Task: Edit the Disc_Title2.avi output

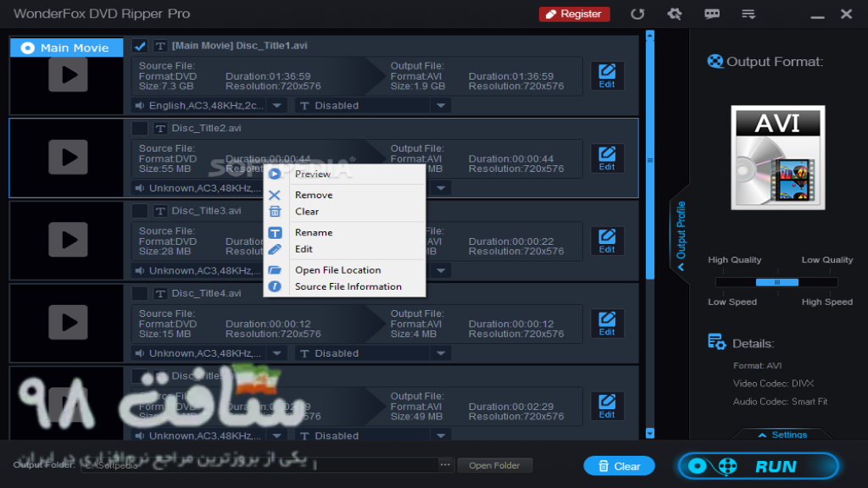Action: click(607, 158)
